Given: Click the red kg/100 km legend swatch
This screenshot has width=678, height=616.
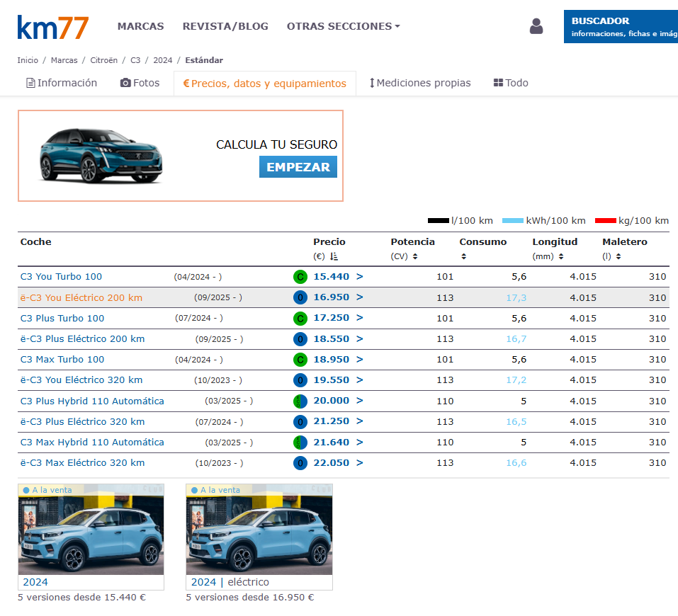Looking at the screenshot, I should click(x=605, y=221).
